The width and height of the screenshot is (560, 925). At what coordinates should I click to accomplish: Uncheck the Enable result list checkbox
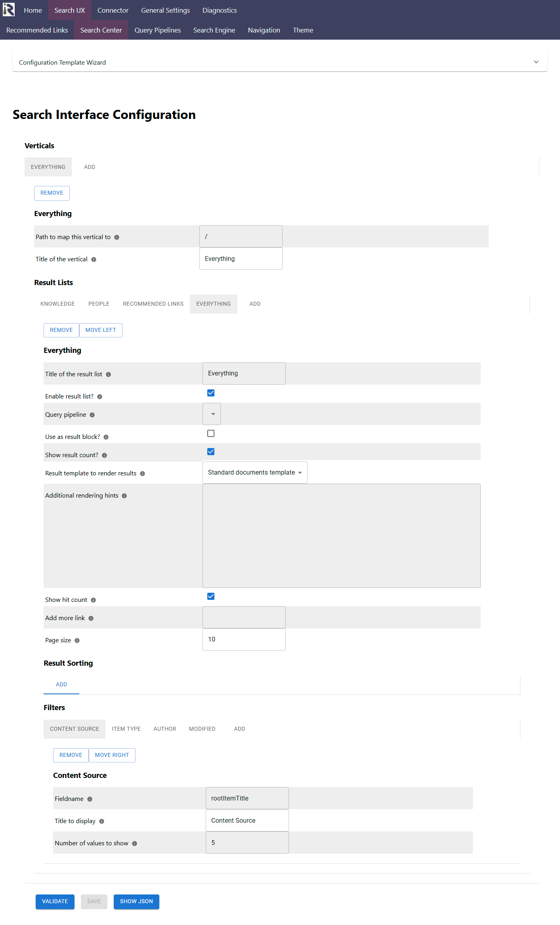211,393
